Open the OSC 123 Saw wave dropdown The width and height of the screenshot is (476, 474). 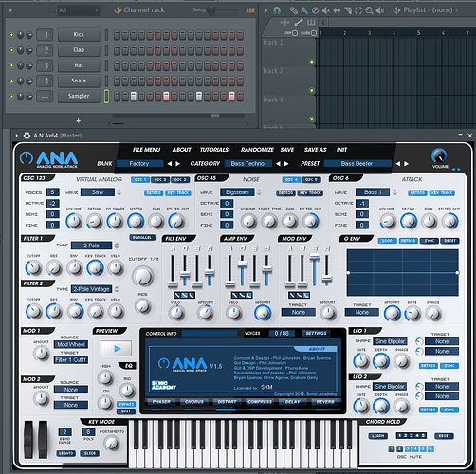[98, 192]
